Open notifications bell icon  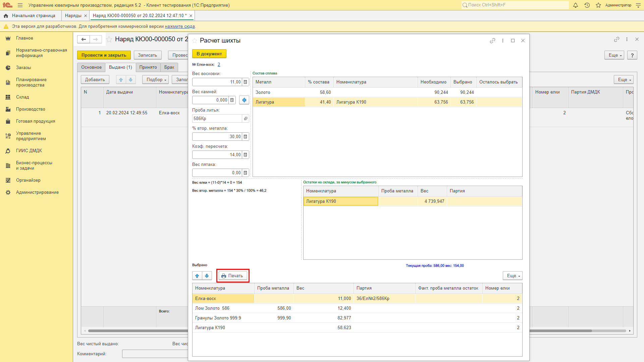(x=576, y=5)
